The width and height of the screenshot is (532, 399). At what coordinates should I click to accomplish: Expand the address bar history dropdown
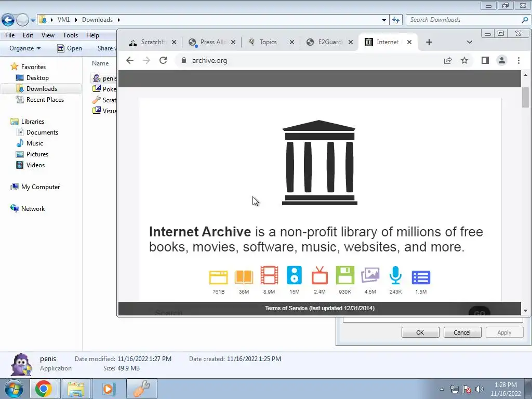384,20
